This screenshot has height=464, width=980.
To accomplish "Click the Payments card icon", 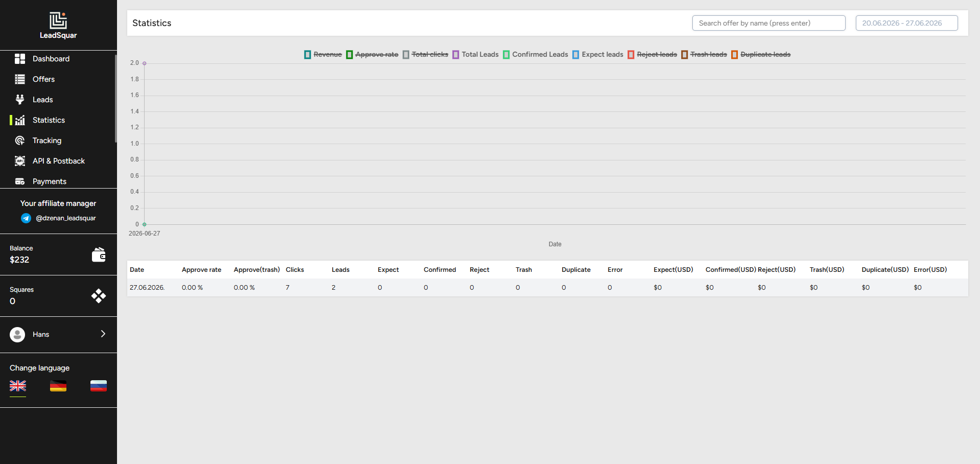I will pos(20,181).
